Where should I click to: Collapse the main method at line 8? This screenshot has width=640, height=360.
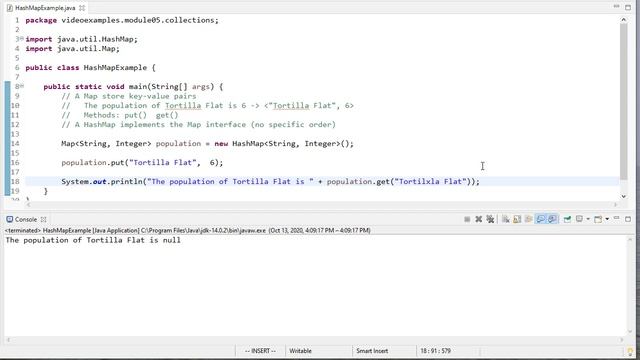point(22,86)
